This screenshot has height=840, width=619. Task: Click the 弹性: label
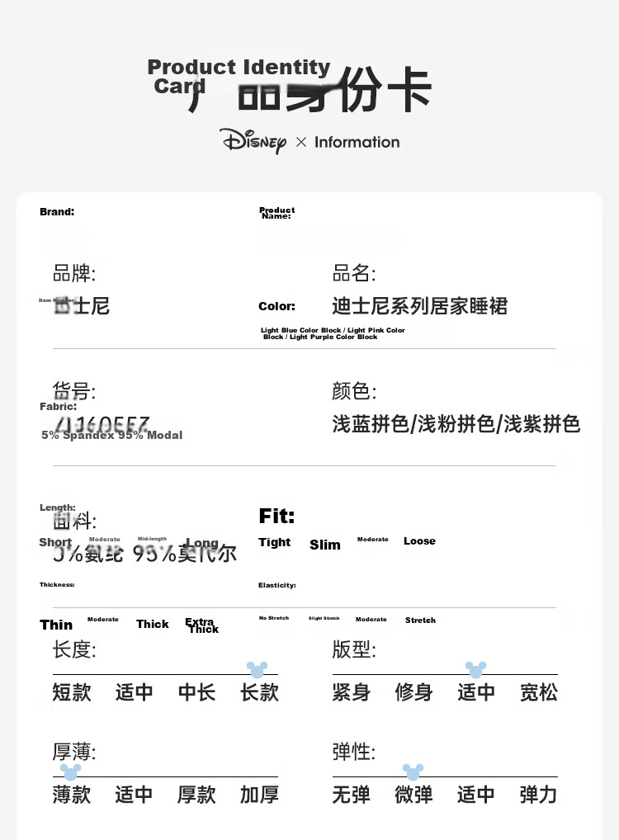354,753
